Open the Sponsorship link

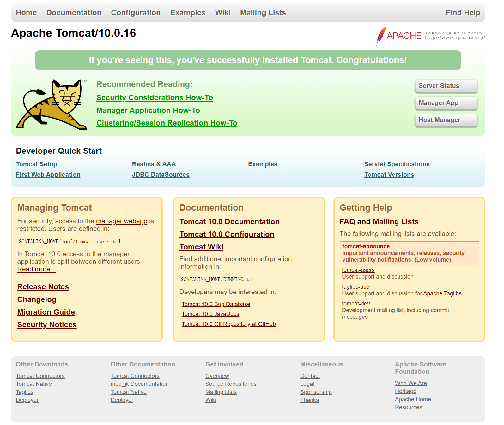[x=316, y=392]
